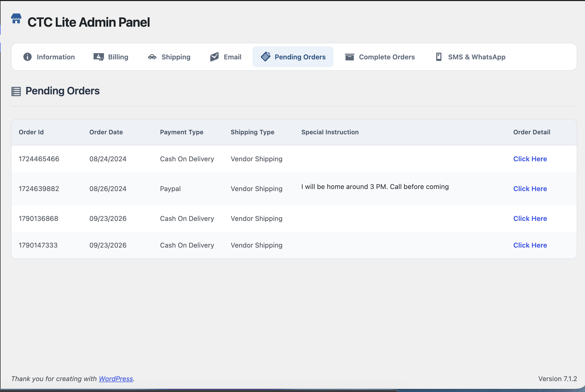The image size is (585, 392).
Task: Click the Pending Orders tag icon
Action: [x=266, y=57]
